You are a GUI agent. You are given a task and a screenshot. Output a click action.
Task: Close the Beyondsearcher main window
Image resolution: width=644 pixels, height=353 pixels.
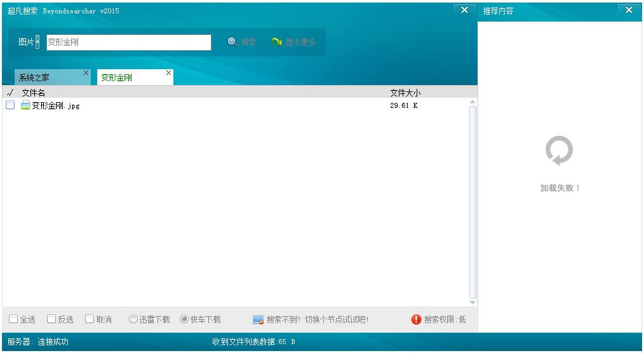(x=464, y=10)
